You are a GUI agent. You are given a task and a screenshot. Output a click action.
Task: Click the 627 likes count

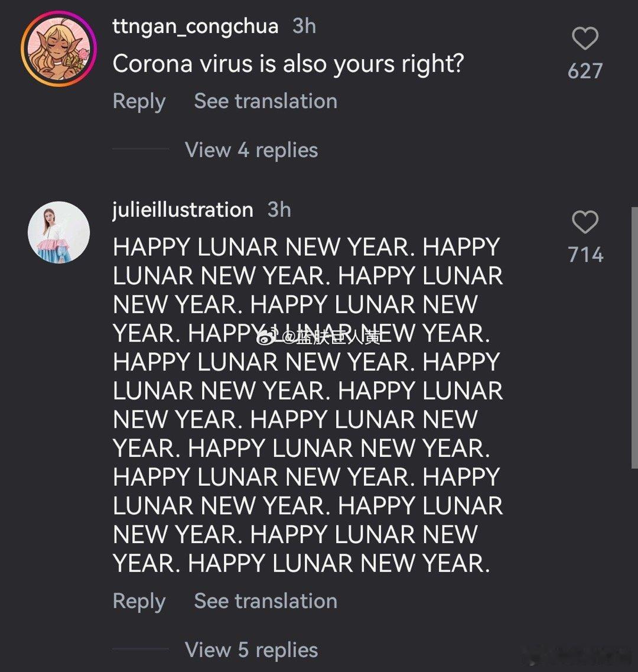coord(585,71)
